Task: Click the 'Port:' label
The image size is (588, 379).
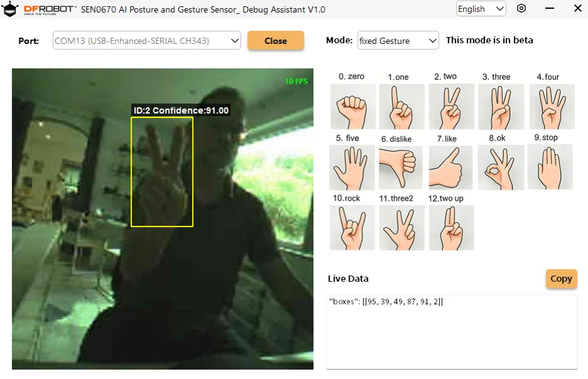Action: pos(28,41)
